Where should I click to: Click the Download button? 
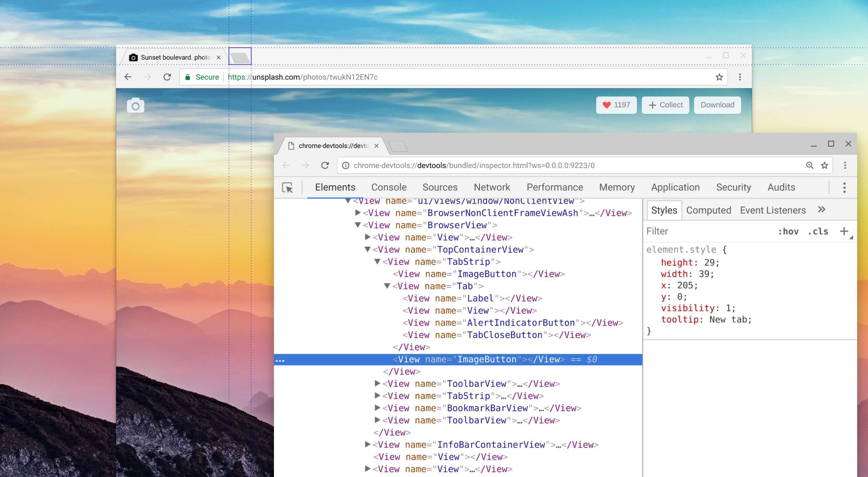click(717, 105)
